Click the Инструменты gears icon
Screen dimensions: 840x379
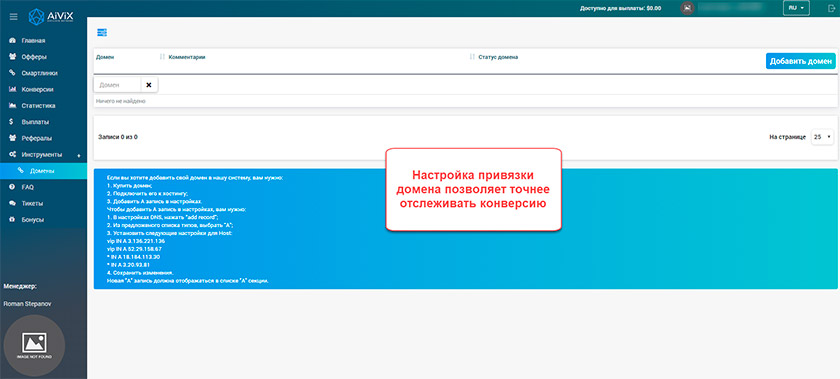[12, 154]
